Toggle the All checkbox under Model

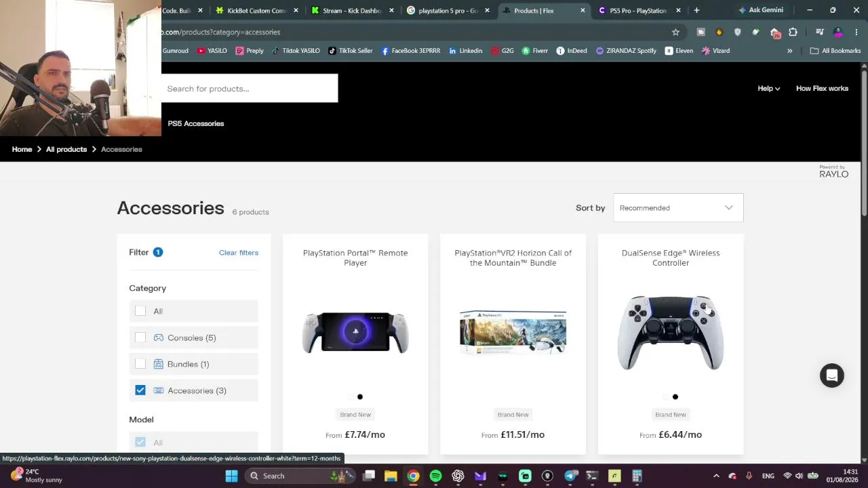pyautogui.click(x=140, y=443)
